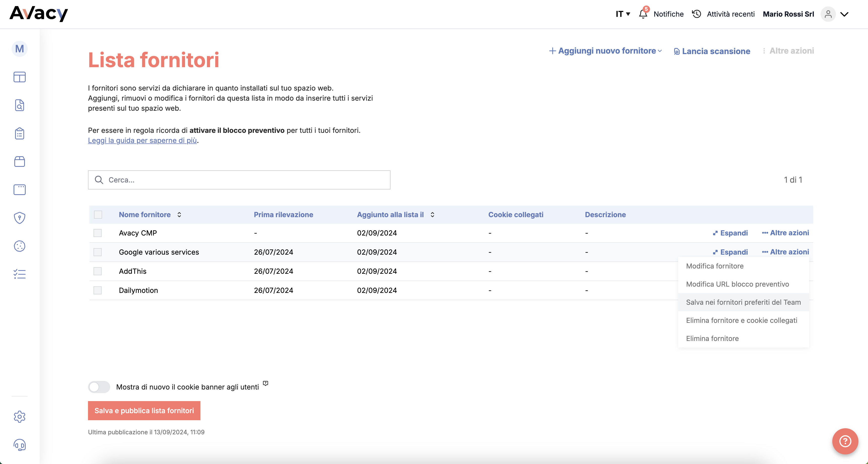Open the package box icon in sidebar
This screenshot has width=868, height=464.
point(20,162)
